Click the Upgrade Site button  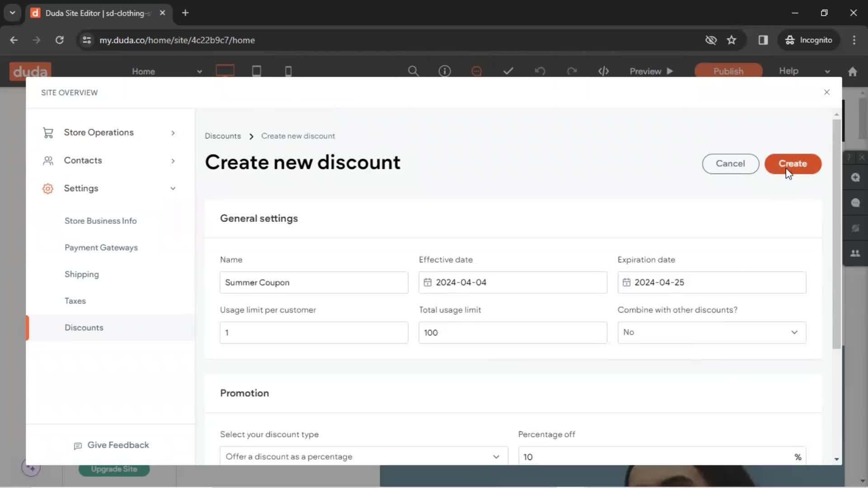tap(114, 469)
